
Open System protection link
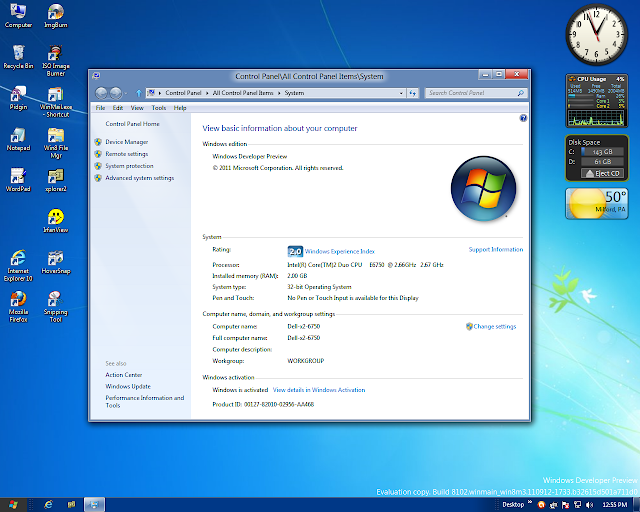tap(129, 166)
